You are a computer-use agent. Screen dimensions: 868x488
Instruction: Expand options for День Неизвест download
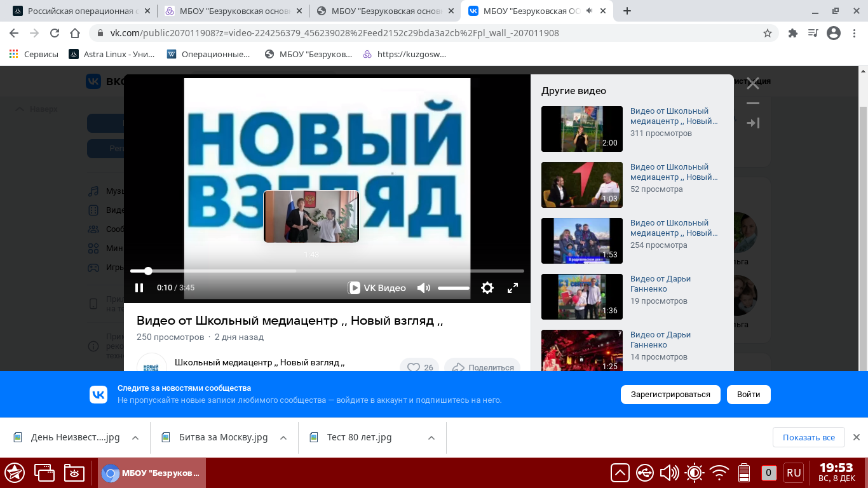(135, 438)
